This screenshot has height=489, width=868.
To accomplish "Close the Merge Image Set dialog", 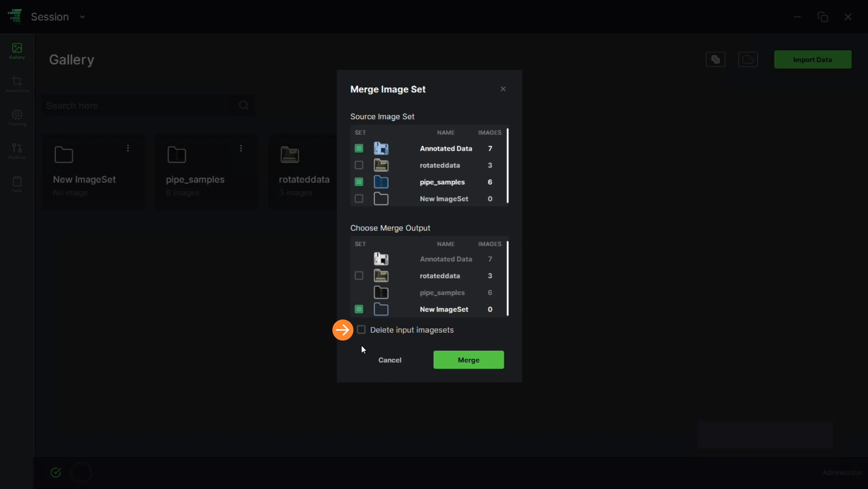I will [x=503, y=89].
